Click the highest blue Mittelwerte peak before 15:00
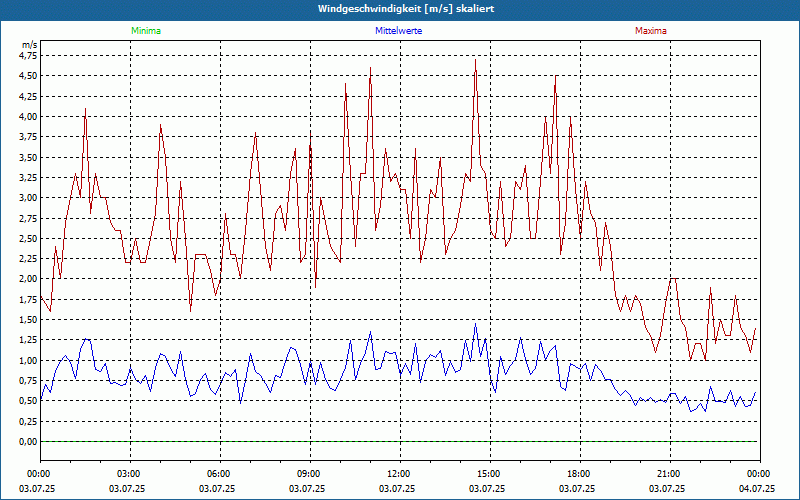Viewport: 800px width, 500px height. point(475,324)
